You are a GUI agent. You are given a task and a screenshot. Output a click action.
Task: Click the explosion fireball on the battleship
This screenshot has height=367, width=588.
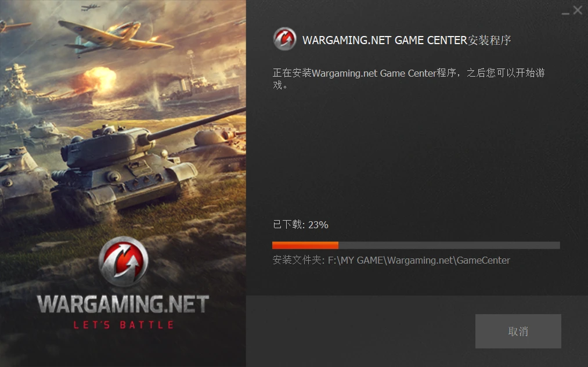pyautogui.click(x=95, y=80)
